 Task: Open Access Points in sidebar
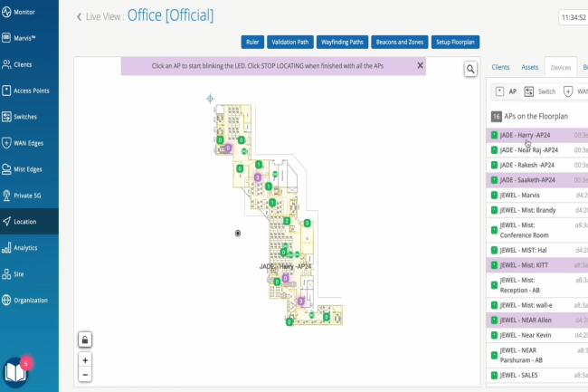click(x=29, y=91)
